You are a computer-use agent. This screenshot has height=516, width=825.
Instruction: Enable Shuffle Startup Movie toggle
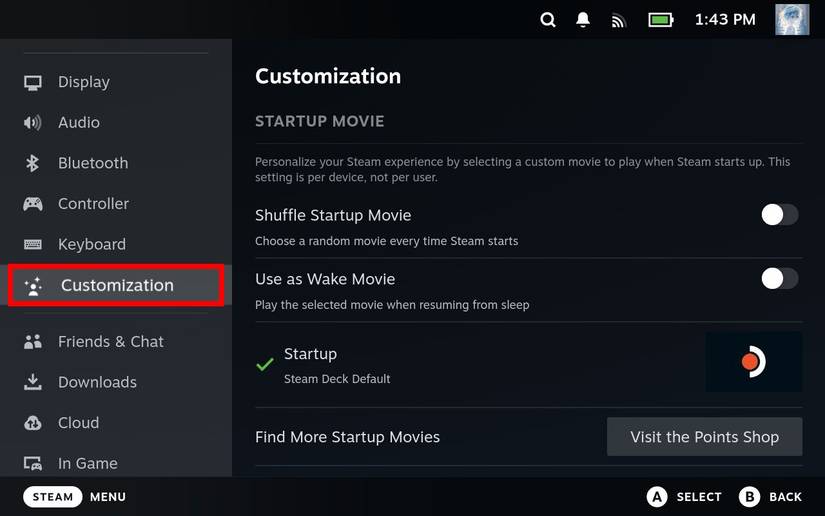tap(779, 215)
